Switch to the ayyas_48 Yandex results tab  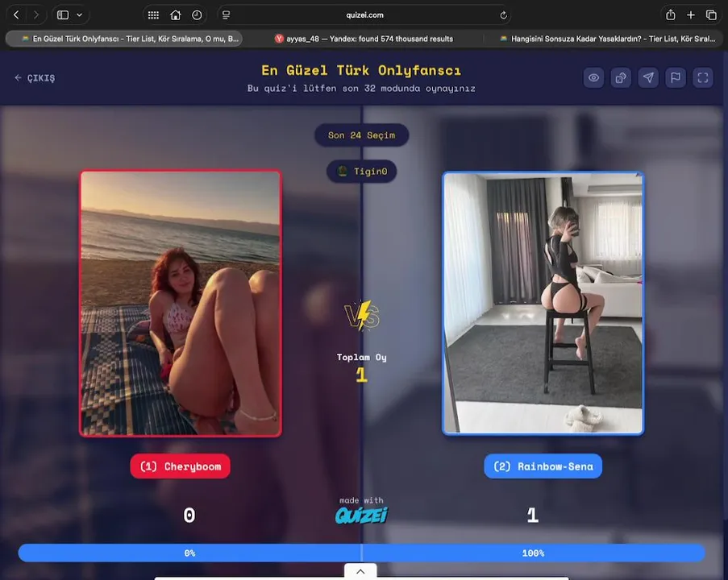tap(364, 39)
